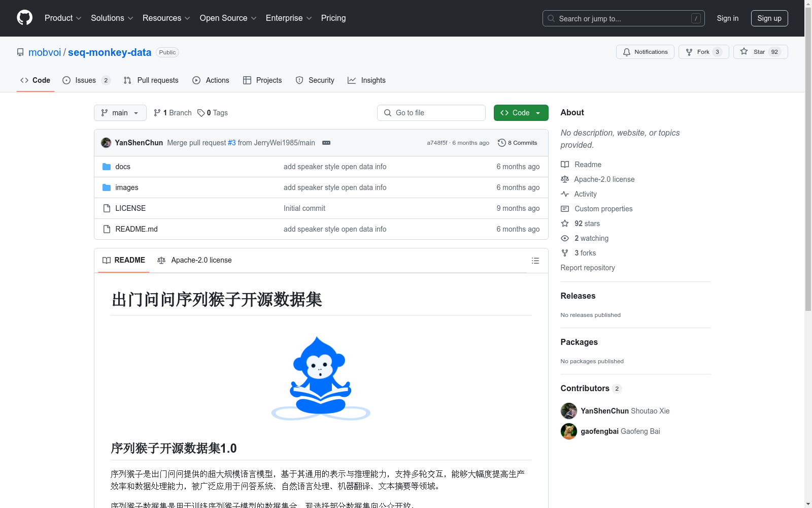
Task: Switch to Apache-2.0 license tab
Action: (x=195, y=260)
